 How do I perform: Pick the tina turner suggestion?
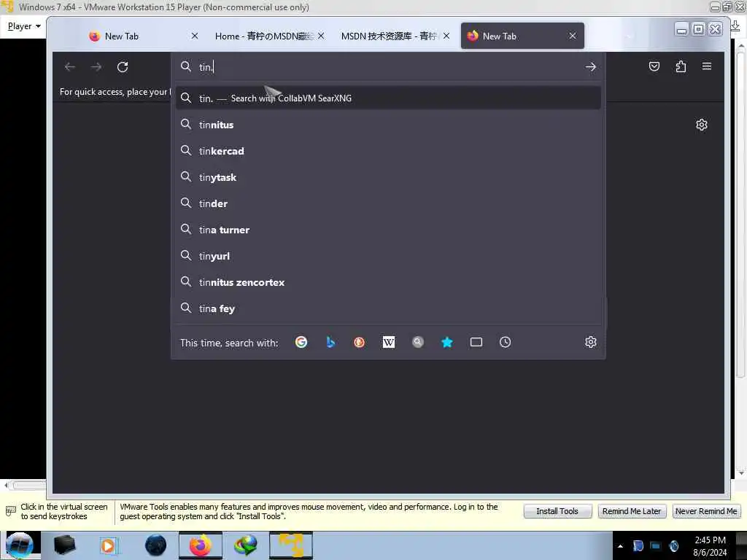point(388,230)
